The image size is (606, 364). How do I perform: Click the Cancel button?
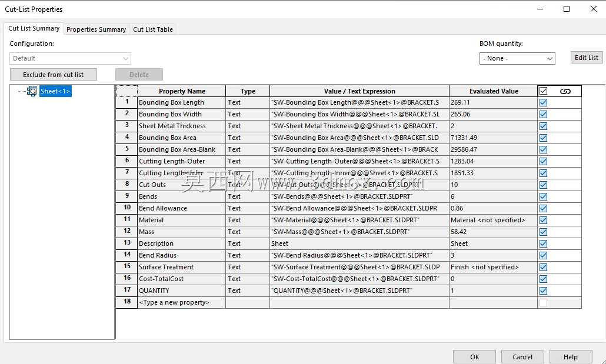point(522,357)
